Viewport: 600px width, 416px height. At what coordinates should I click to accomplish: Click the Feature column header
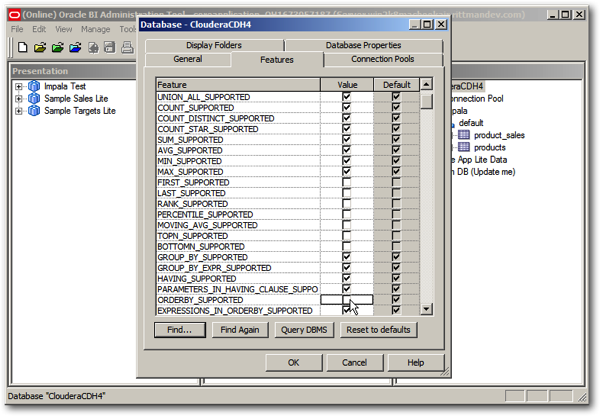[x=238, y=85]
